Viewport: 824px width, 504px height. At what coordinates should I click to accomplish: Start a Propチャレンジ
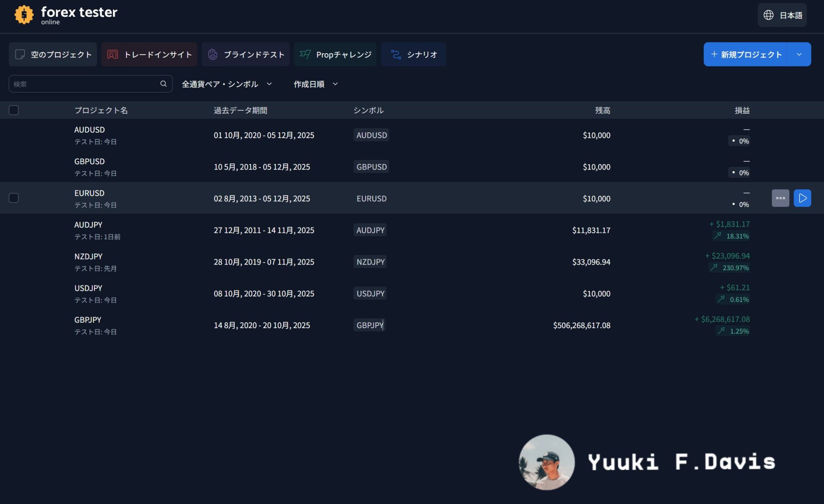click(335, 54)
